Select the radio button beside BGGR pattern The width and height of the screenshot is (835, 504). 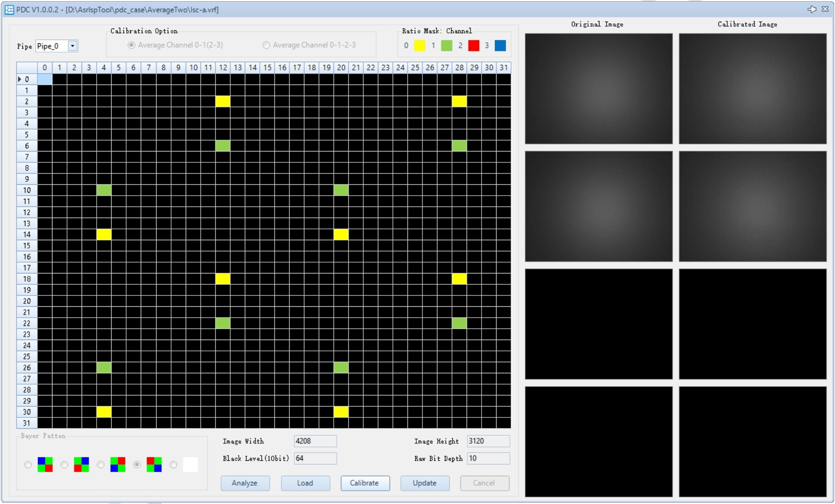click(28, 464)
